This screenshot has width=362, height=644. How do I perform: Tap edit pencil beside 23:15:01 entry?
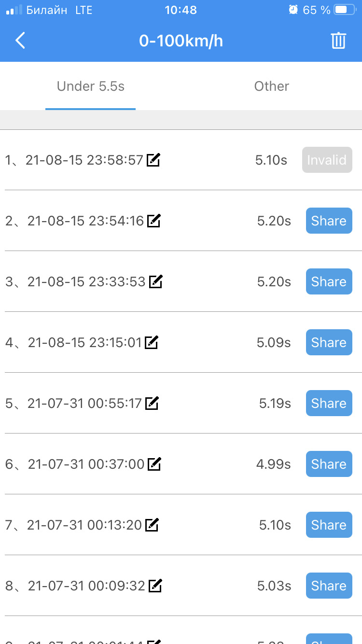point(152,342)
